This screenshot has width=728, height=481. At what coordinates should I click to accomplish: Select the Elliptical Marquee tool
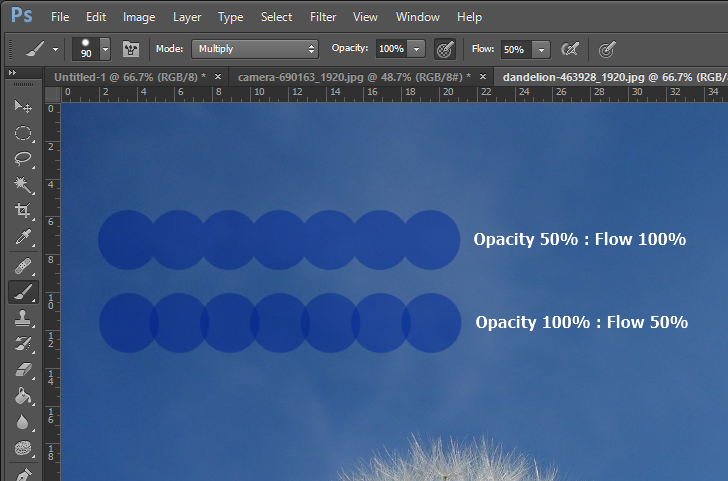coord(23,133)
